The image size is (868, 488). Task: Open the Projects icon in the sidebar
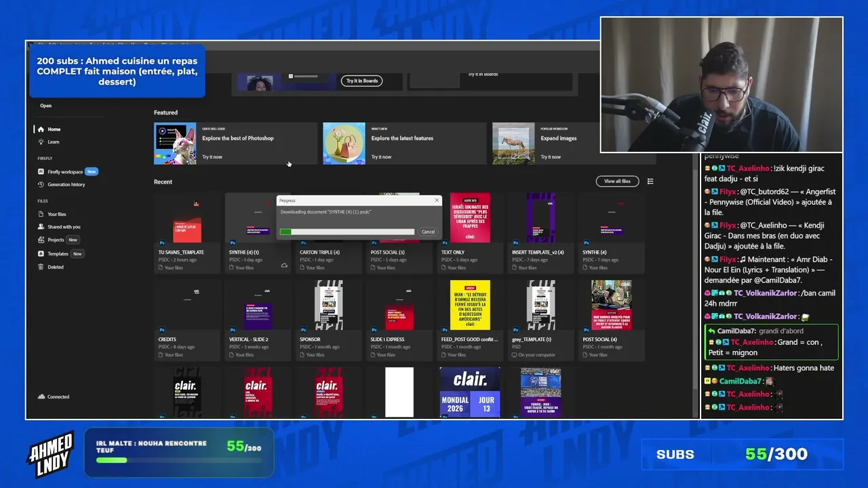(41, 240)
